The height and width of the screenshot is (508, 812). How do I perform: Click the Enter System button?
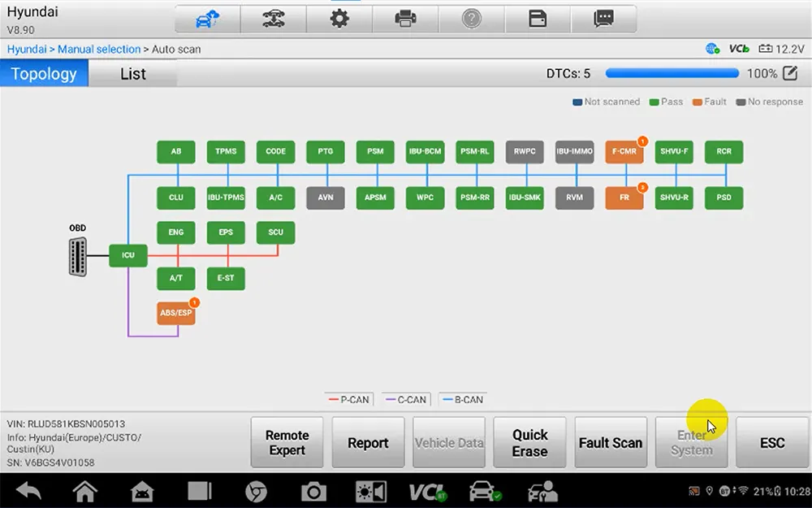(691, 443)
